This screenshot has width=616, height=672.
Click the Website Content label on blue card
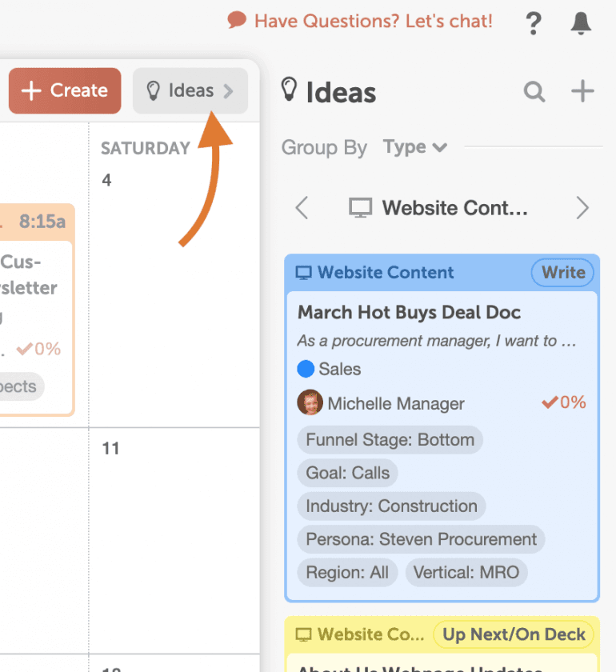pyautogui.click(x=386, y=273)
